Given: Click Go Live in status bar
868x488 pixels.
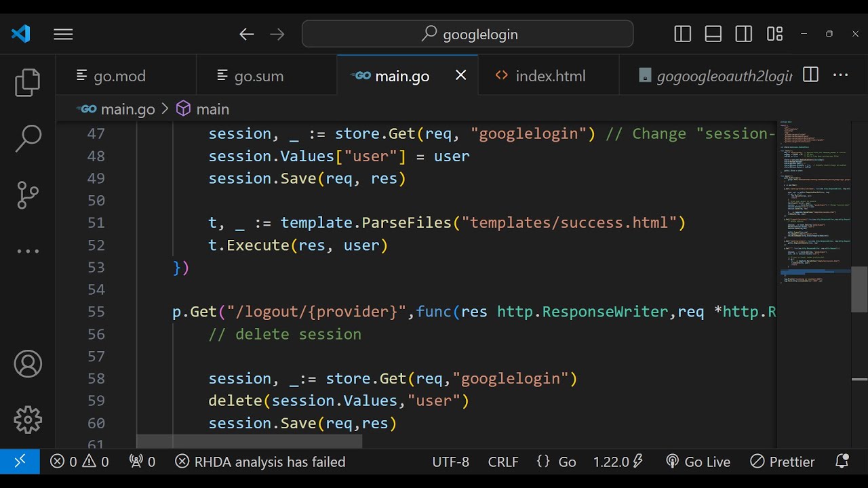Looking at the screenshot, I should (x=698, y=462).
